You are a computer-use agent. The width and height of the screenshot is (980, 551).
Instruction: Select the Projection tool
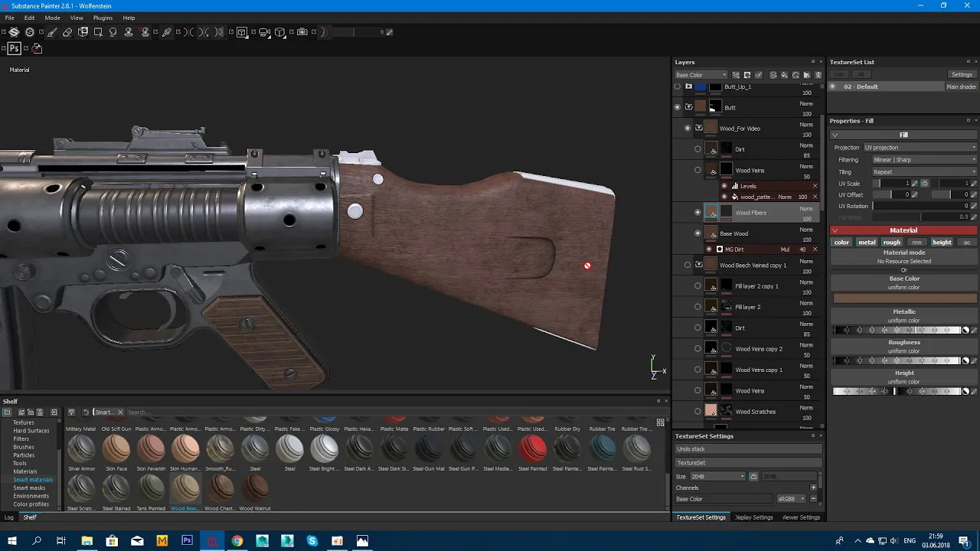coord(83,32)
